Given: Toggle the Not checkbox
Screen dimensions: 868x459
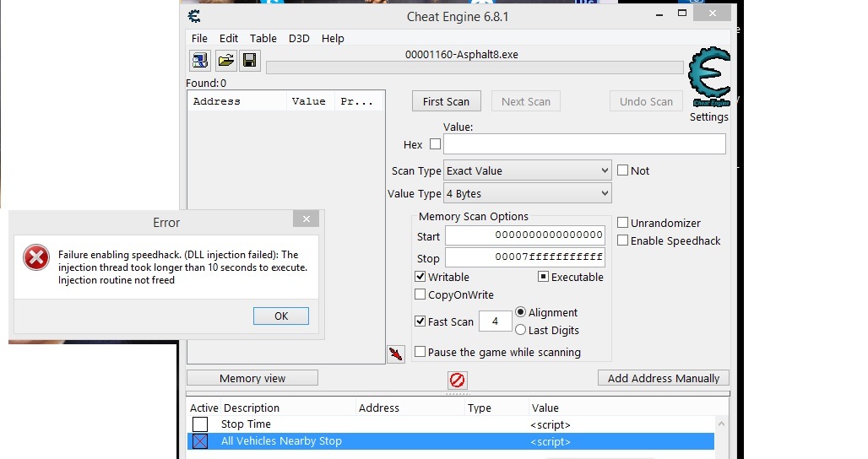Looking at the screenshot, I should click(x=623, y=170).
